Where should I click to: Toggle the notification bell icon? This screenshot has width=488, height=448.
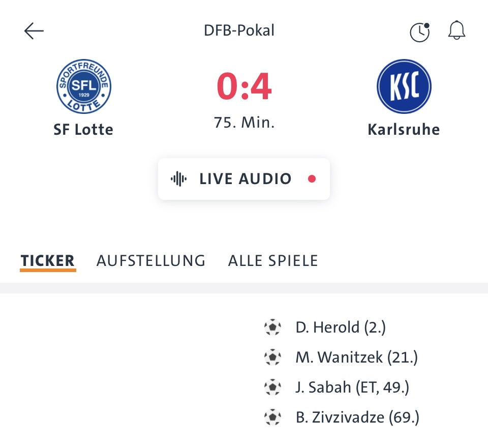(x=456, y=30)
